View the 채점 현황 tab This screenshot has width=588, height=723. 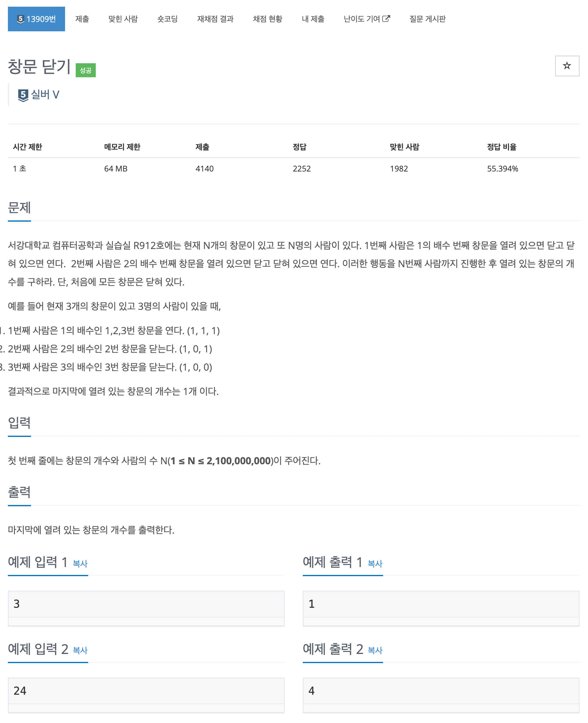pyautogui.click(x=268, y=19)
